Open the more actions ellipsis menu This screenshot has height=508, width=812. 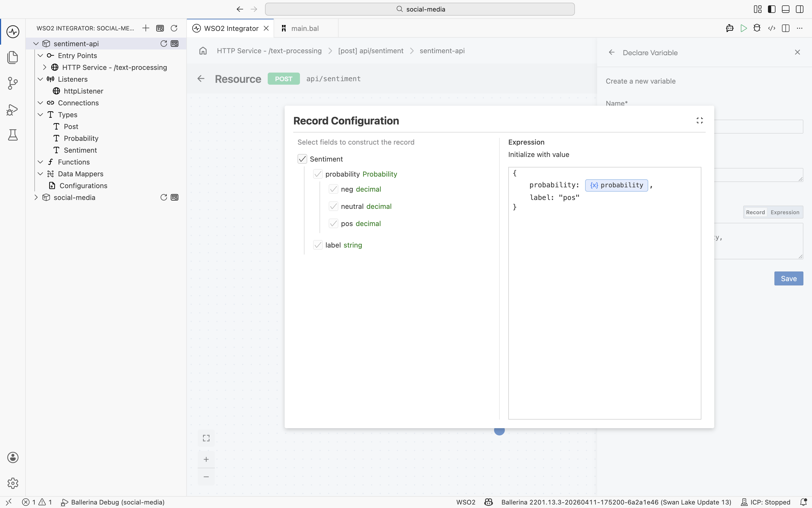[x=800, y=28]
